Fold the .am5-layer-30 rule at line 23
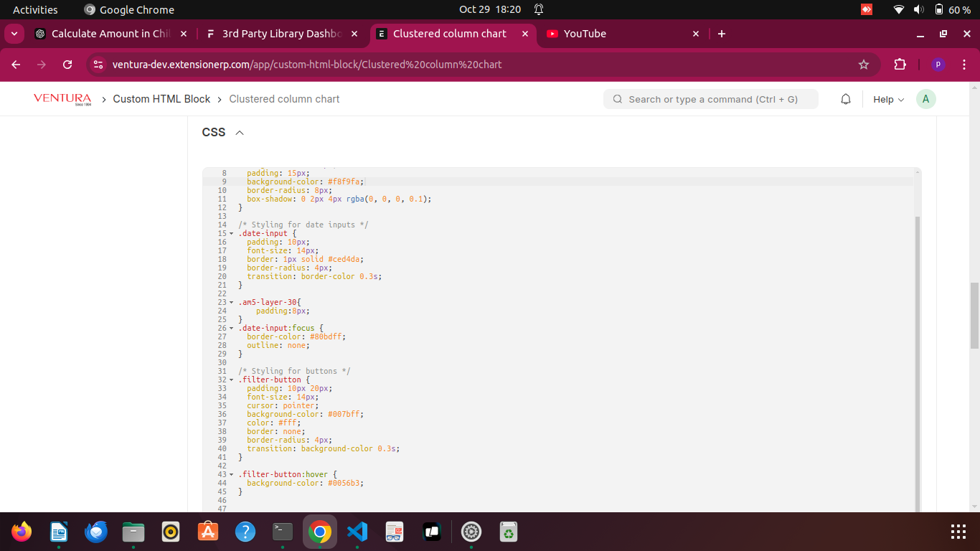 pos(231,302)
